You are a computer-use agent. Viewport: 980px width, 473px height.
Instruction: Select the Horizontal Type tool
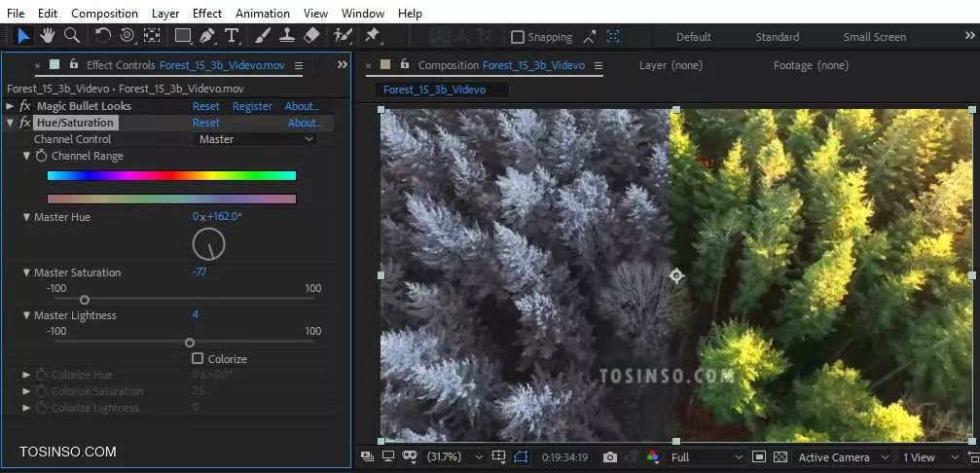pos(232,36)
